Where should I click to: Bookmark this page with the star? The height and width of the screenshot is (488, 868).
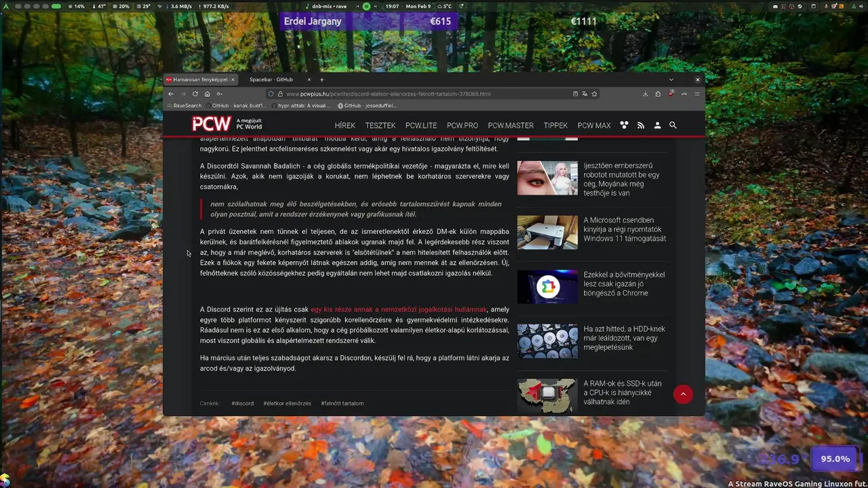tap(594, 94)
